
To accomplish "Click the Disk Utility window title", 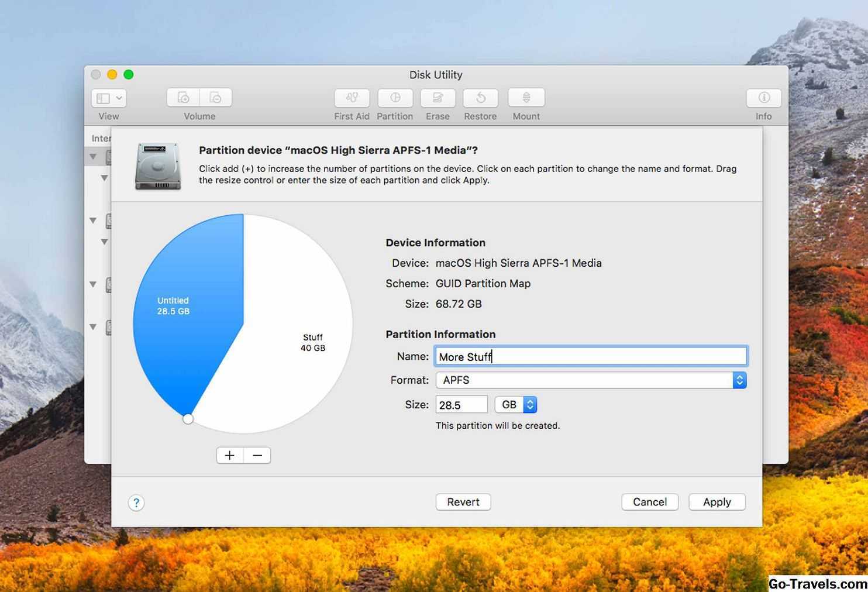I will coord(436,75).
